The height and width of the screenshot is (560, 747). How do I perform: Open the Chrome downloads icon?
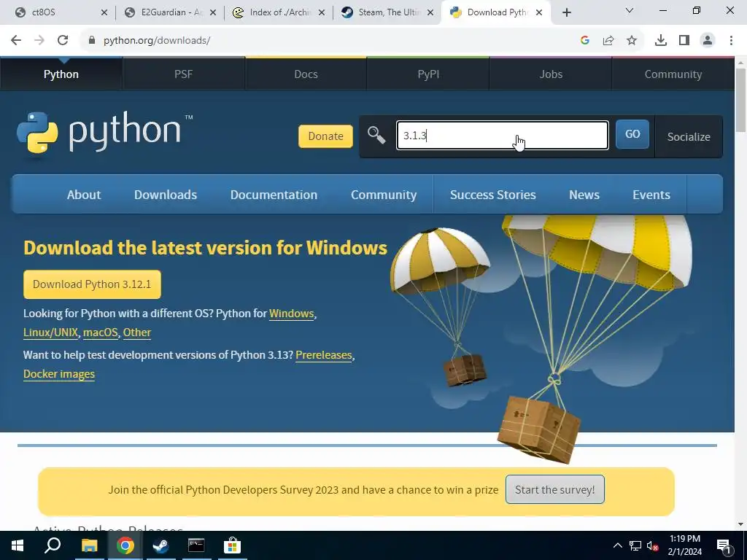[661, 41]
